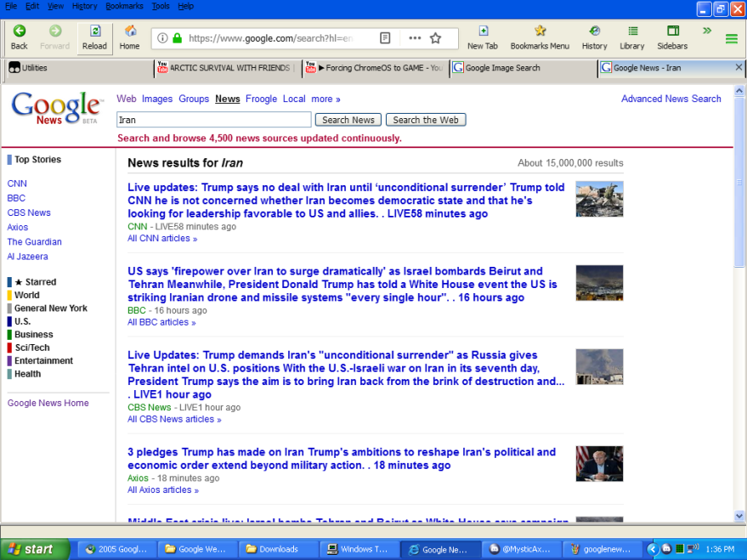Click the page scrollbar up arrow
This screenshot has width=747, height=560.
pyautogui.click(x=739, y=90)
